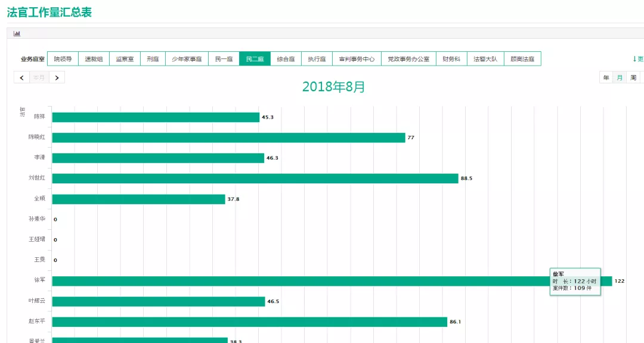Select the 财务科 department tab
The height and width of the screenshot is (343, 644).
(x=451, y=59)
